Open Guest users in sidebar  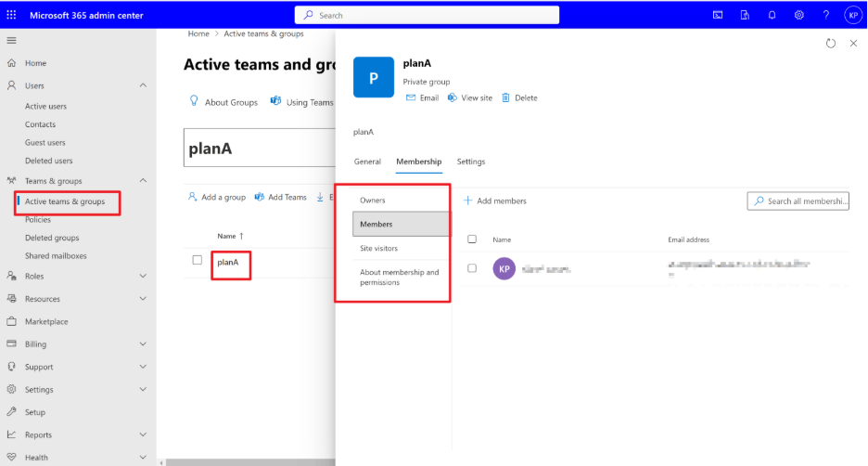coord(45,142)
